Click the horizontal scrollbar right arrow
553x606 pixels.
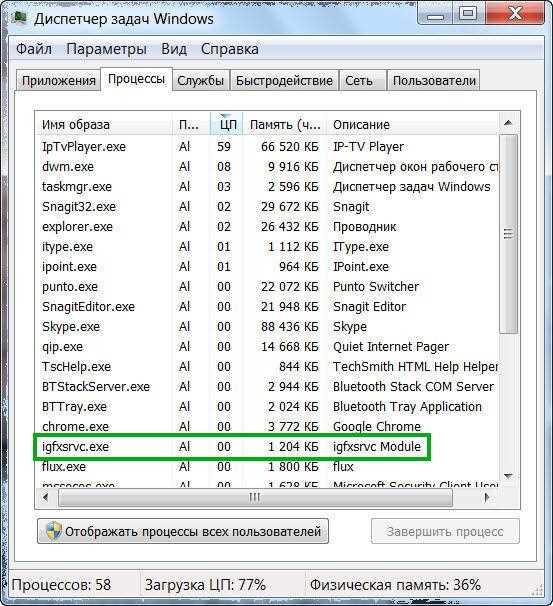(487, 497)
